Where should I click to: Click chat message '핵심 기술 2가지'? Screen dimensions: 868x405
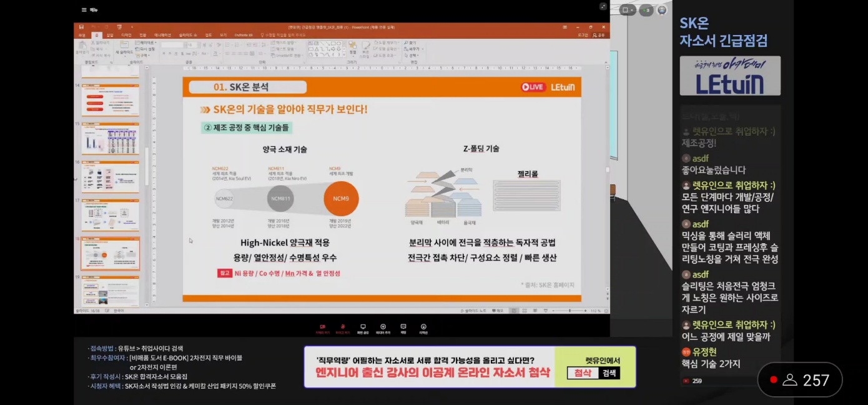pyautogui.click(x=711, y=364)
